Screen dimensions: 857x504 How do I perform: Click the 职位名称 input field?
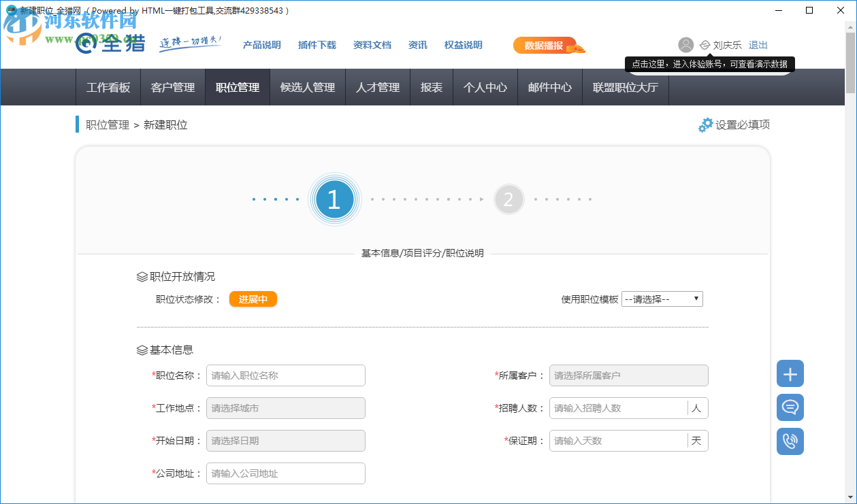[x=285, y=375]
